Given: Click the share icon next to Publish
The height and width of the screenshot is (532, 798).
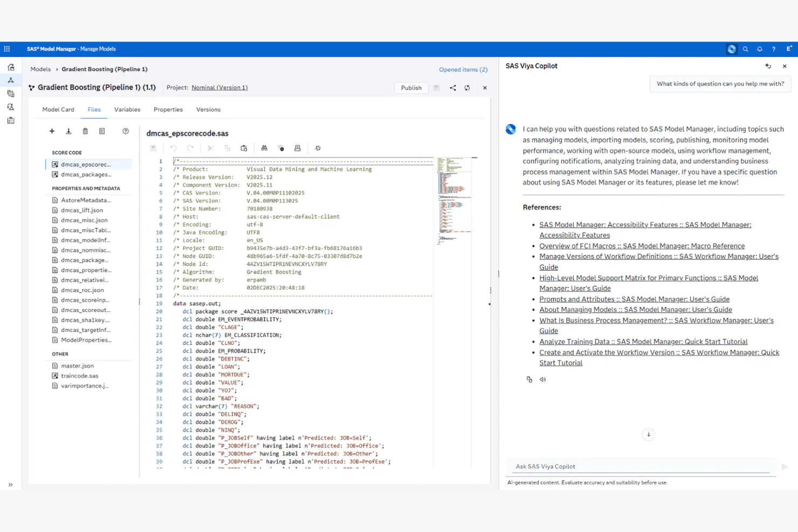Looking at the screenshot, I should [x=453, y=88].
